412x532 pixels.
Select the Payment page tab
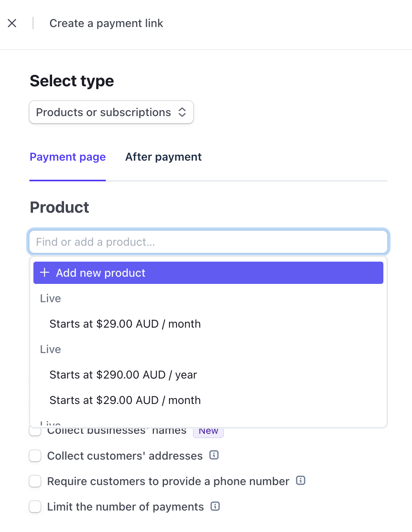pos(68,157)
